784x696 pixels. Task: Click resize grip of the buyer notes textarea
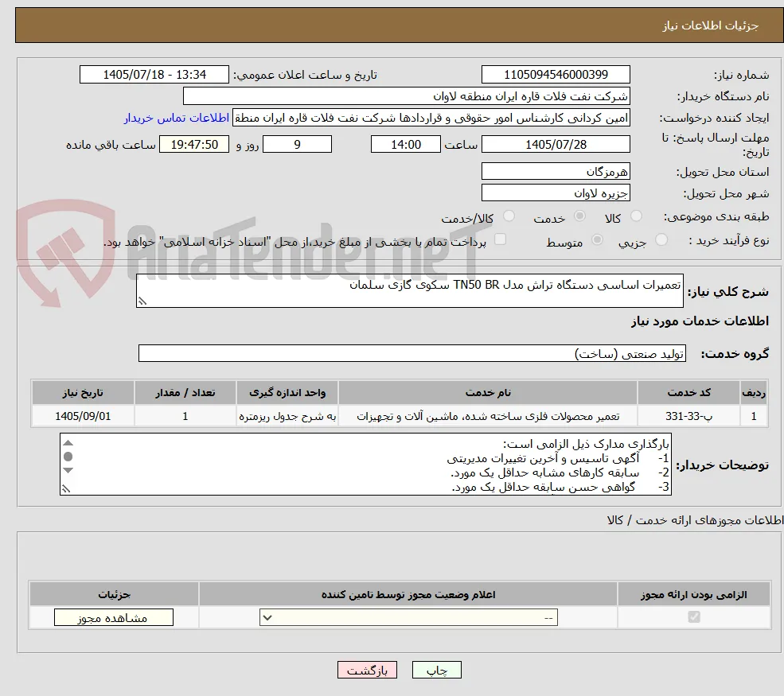click(x=66, y=489)
